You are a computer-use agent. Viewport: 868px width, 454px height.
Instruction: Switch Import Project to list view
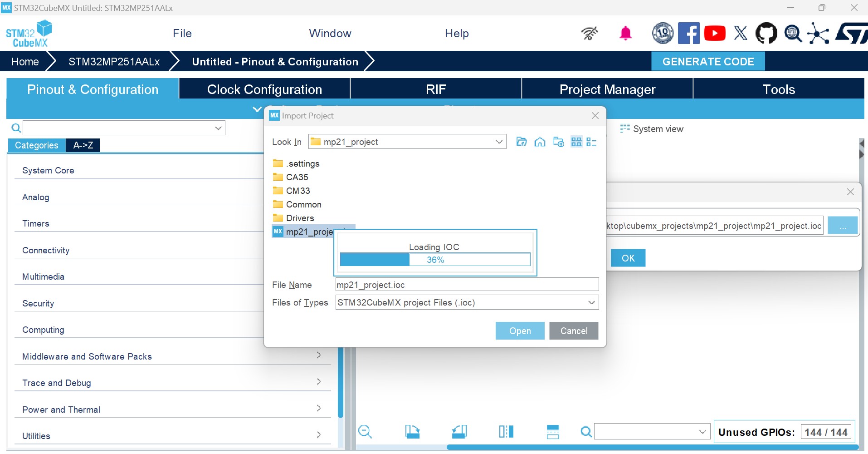pyautogui.click(x=576, y=142)
